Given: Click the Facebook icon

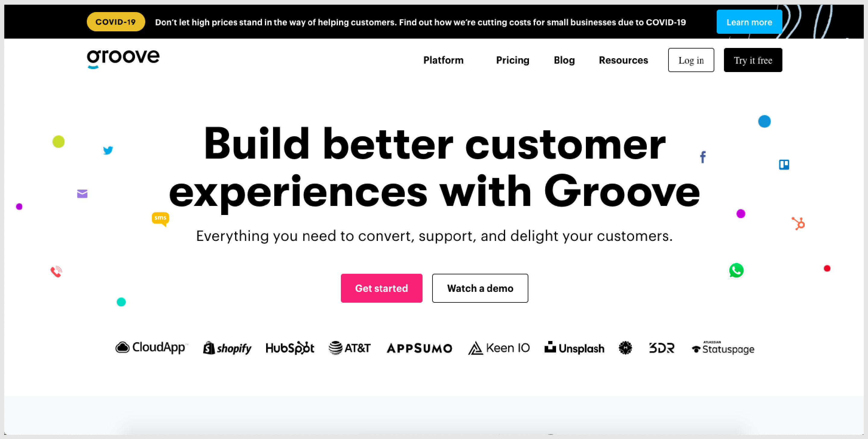Looking at the screenshot, I should 703,159.
